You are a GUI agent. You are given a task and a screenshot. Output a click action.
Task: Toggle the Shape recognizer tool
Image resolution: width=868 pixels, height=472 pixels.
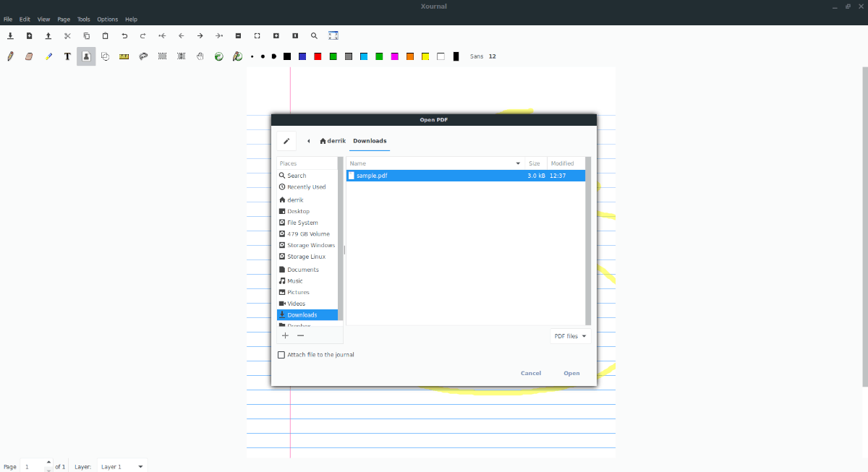[x=105, y=56]
